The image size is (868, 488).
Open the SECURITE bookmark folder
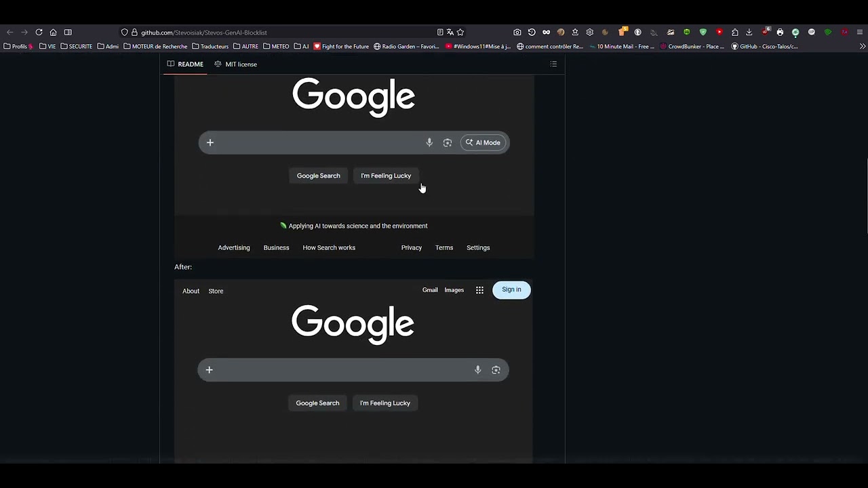click(76, 46)
